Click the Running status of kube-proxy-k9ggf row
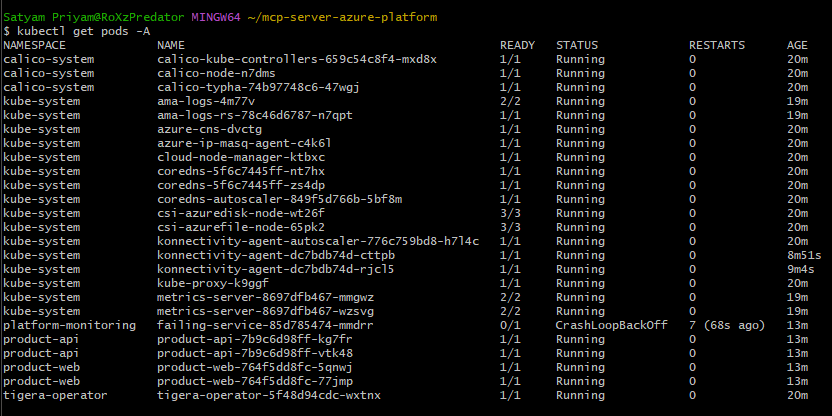The image size is (832, 416). point(580,283)
